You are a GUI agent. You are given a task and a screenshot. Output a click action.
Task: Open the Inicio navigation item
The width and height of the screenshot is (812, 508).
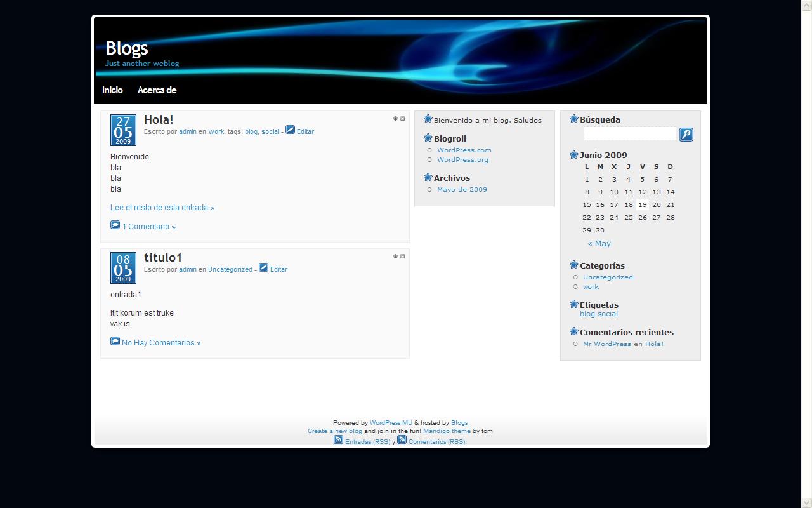click(112, 90)
